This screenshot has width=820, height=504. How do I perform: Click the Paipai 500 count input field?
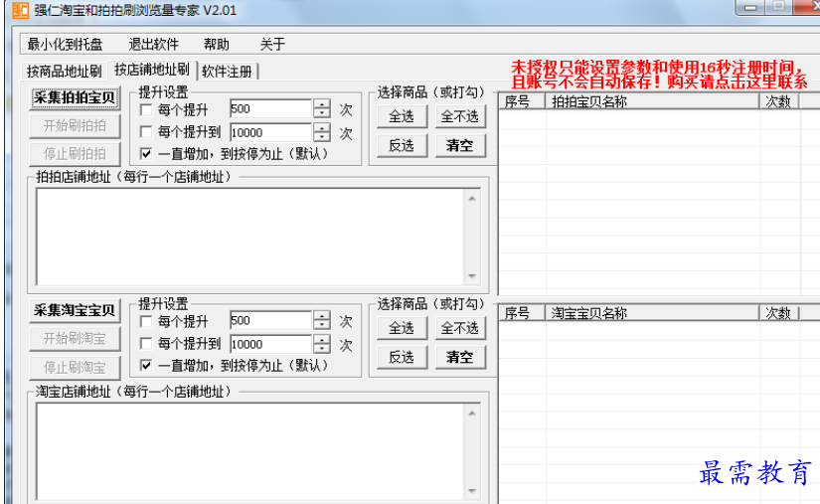click(271, 109)
